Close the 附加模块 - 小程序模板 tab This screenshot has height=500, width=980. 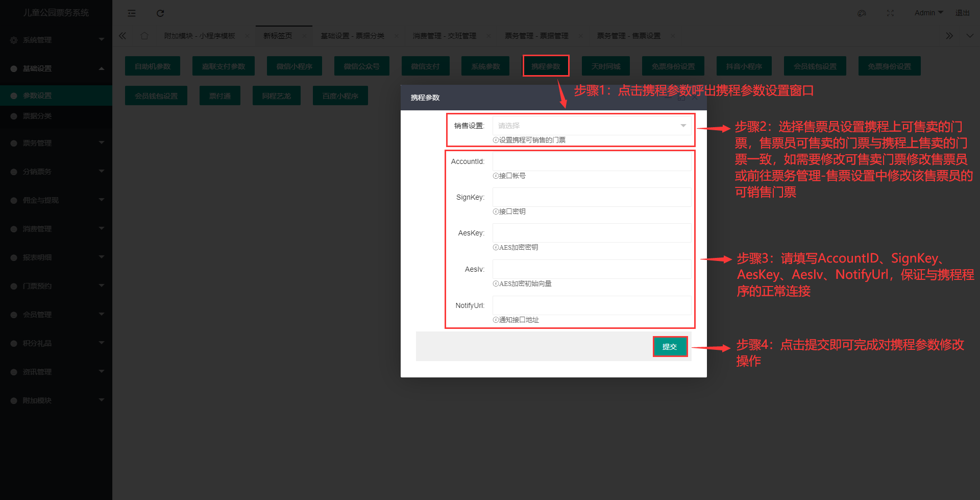tap(248, 36)
